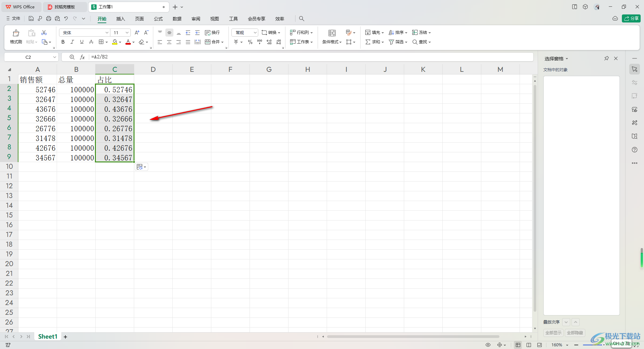Toggle strikethrough formatting
Image resolution: width=644 pixels, height=349 pixels.
[91, 42]
